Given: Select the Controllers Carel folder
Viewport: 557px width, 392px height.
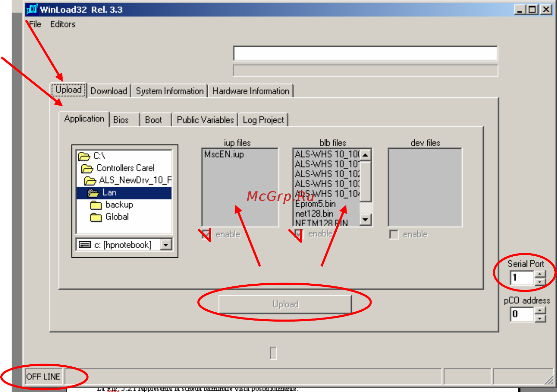Looking at the screenshot, I should [125, 168].
